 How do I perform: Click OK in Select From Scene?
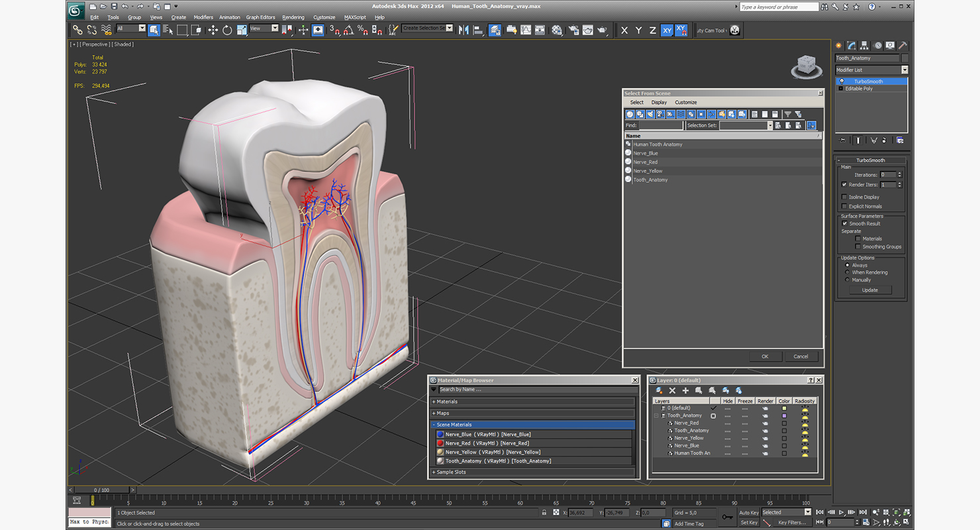click(765, 356)
